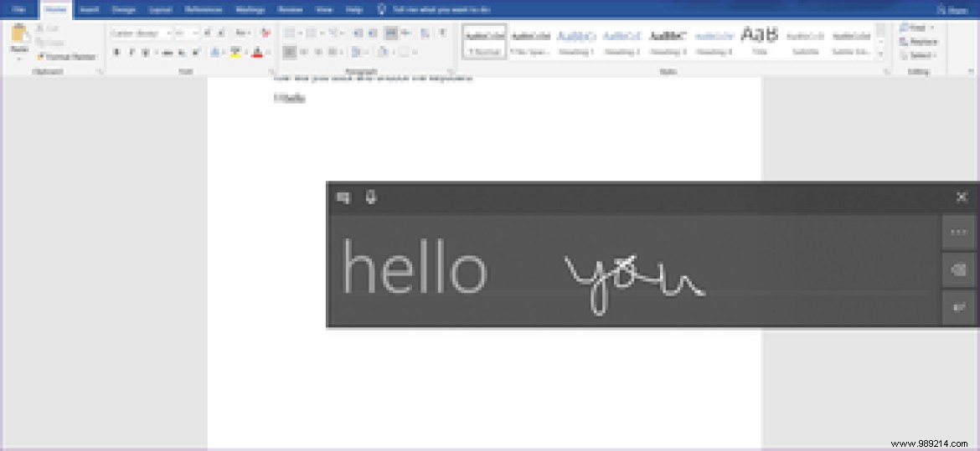Switch to the Review tab
980x451 pixels.
pyautogui.click(x=290, y=9)
